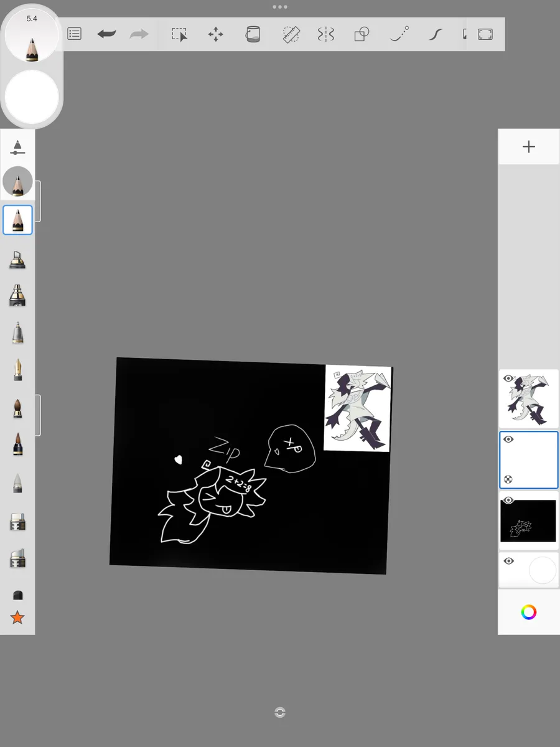The height and width of the screenshot is (747, 560).
Task: Toggle visibility of selected empty layer
Action: (508, 439)
